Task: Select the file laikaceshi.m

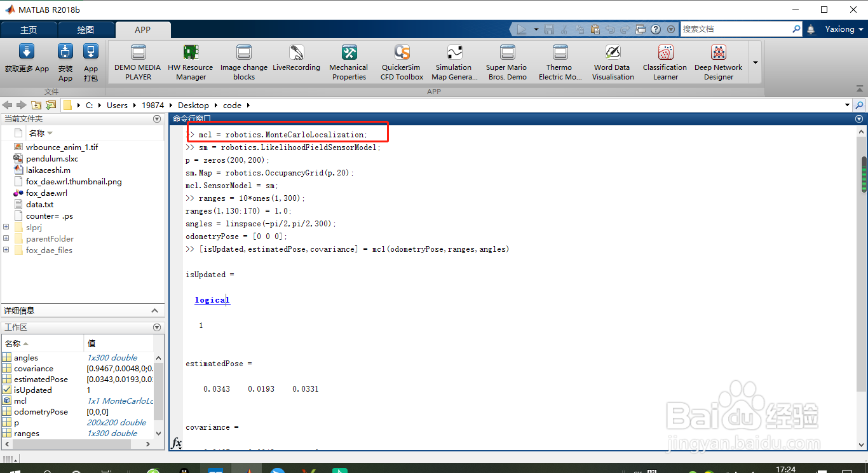Action: point(48,170)
